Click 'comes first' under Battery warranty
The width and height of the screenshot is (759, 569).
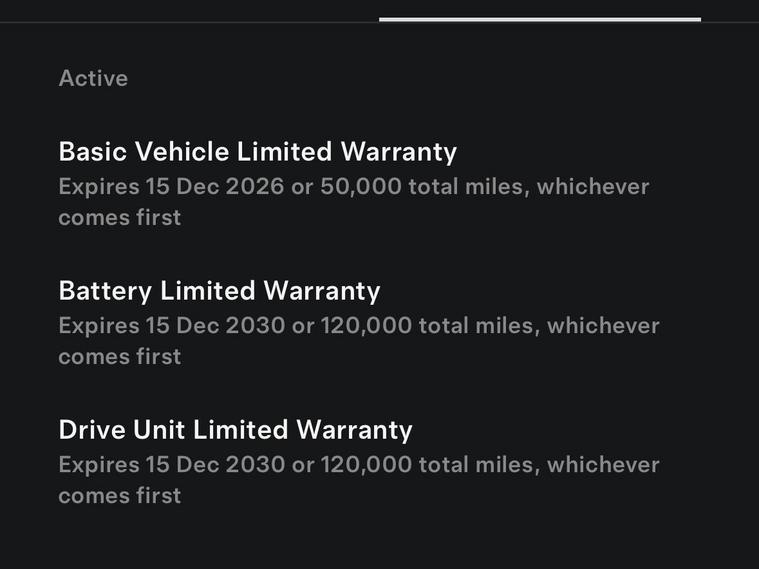[x=120, y=356]
